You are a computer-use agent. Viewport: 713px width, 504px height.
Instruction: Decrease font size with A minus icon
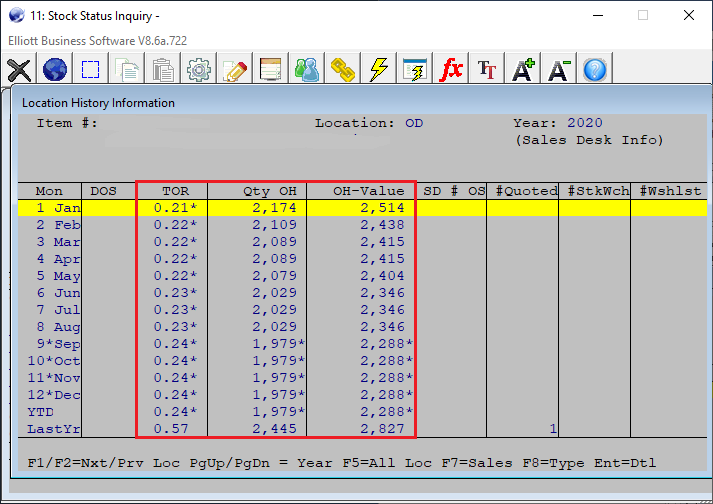[x=559, y=70]
